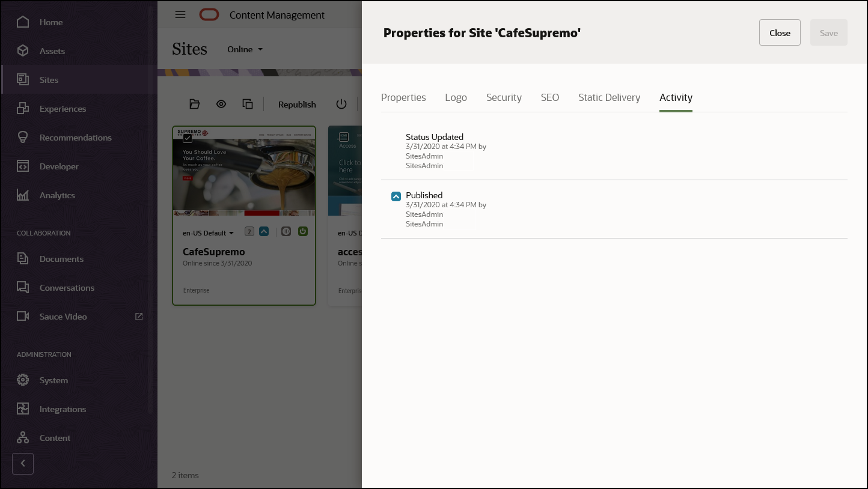This screenshot has width=868, height=489.
Task: Click the green online power icon on CafeSupremo
Action: pos(303,231)
